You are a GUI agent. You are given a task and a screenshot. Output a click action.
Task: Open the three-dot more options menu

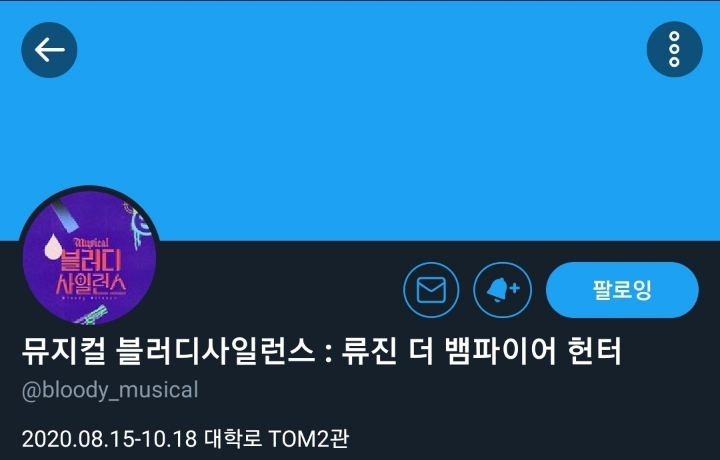674,49
